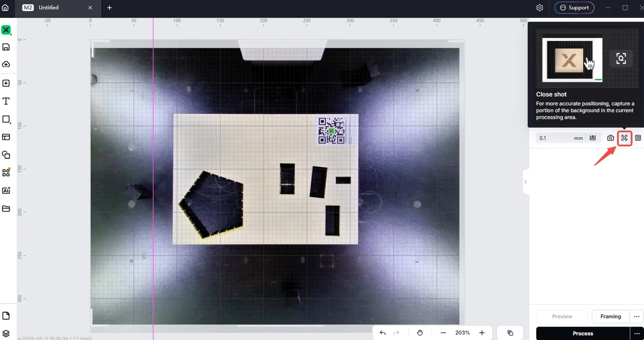Open the cloud upload icon
This screenshot has height=340, width=644.
click(x=6, y=64)
